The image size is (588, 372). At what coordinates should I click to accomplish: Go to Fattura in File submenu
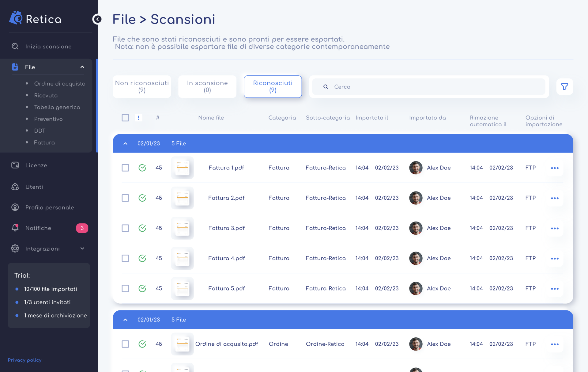44,142
